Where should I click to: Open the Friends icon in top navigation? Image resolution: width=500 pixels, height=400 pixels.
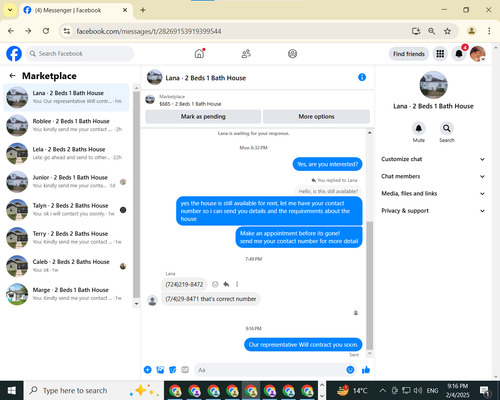(246, 54)
